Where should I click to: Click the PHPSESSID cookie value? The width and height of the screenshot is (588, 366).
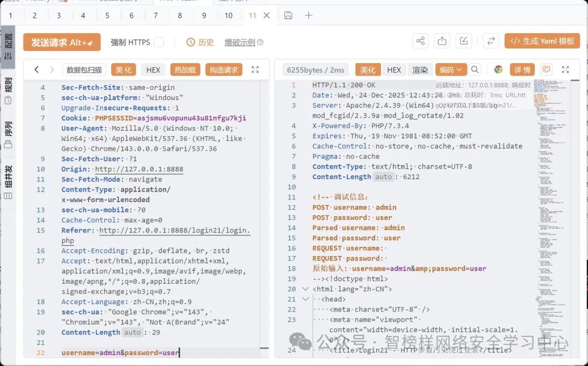192,118
